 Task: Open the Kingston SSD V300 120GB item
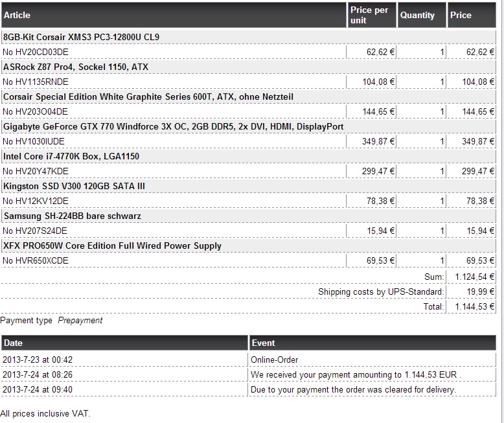click(x=74, y=187)
